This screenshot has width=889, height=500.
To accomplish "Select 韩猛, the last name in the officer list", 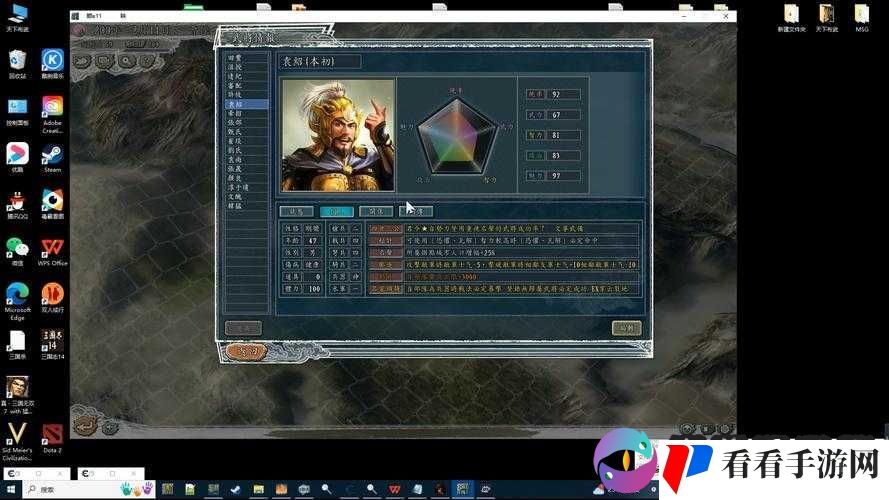I will [247, 206].
